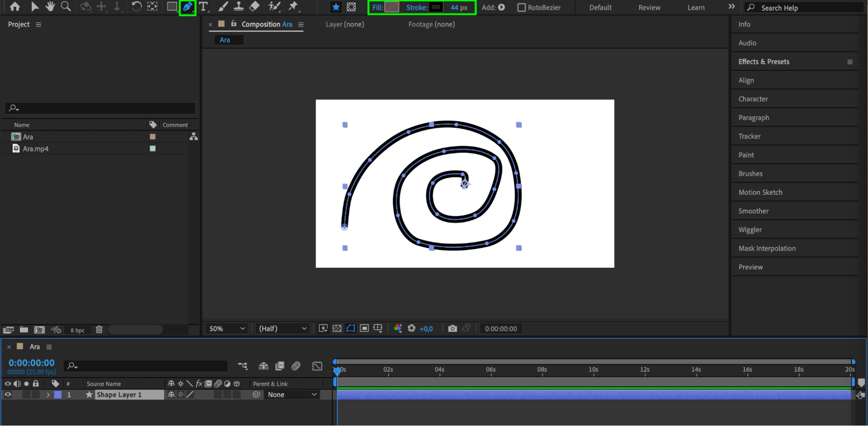The image size is (868, 426).
Task: Switch to the Review workspace
Action: tap(649, 7)
